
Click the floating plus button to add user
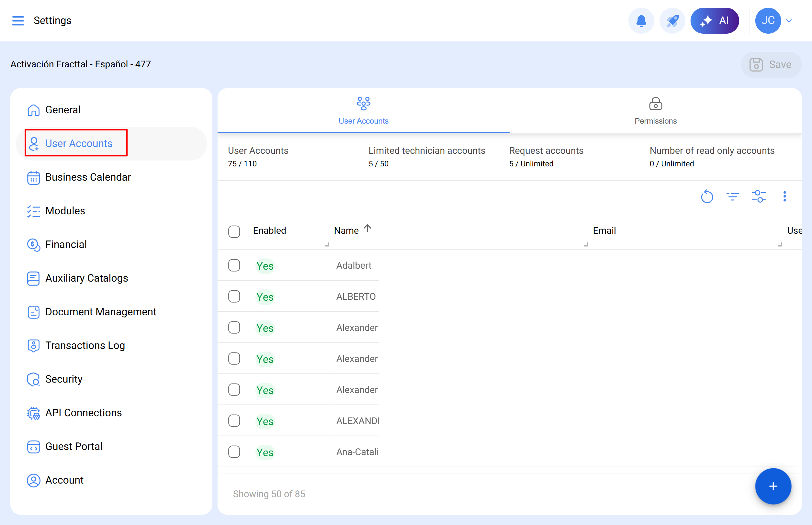[x=773, y=486]
